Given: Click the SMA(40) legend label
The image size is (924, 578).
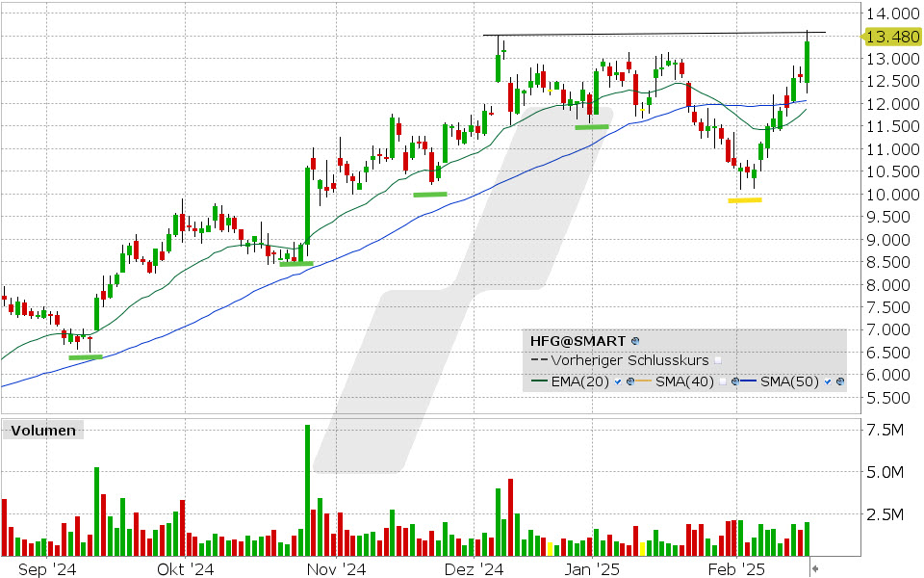Looking at the screenshot, I should click(x=684, y=381).
